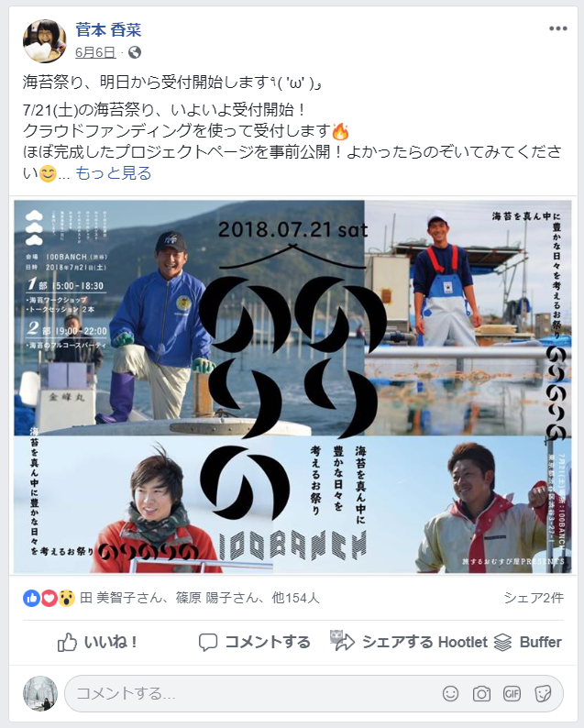Click the コメントする comment button
The height and width of the screenshot is (728, 584).
point(254,642)
